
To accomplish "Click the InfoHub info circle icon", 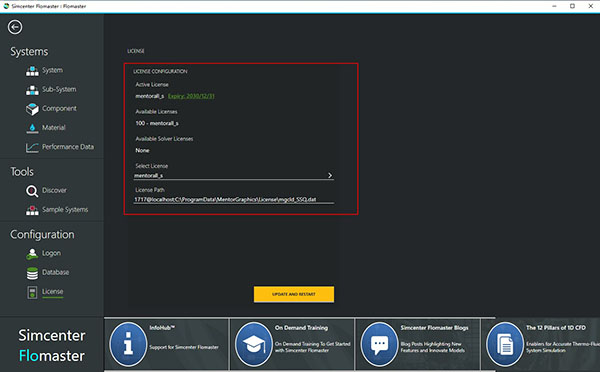I will [129, 344].
